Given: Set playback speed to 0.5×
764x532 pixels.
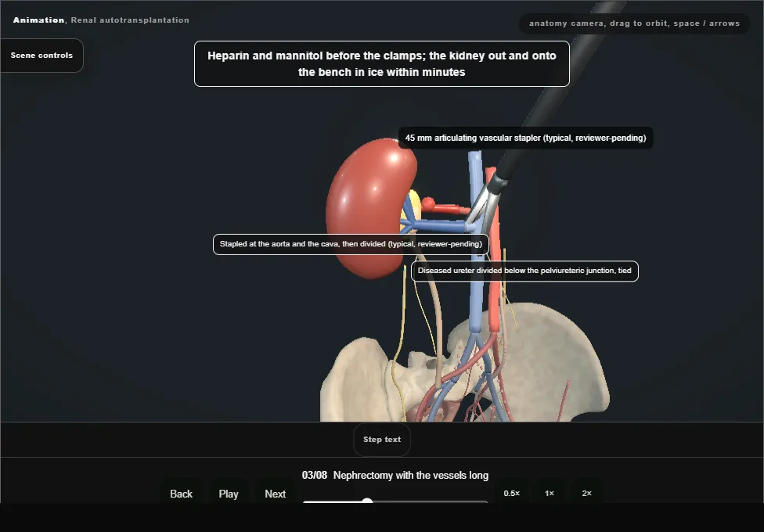Looking at the screenshot, I should coord(512,493).
